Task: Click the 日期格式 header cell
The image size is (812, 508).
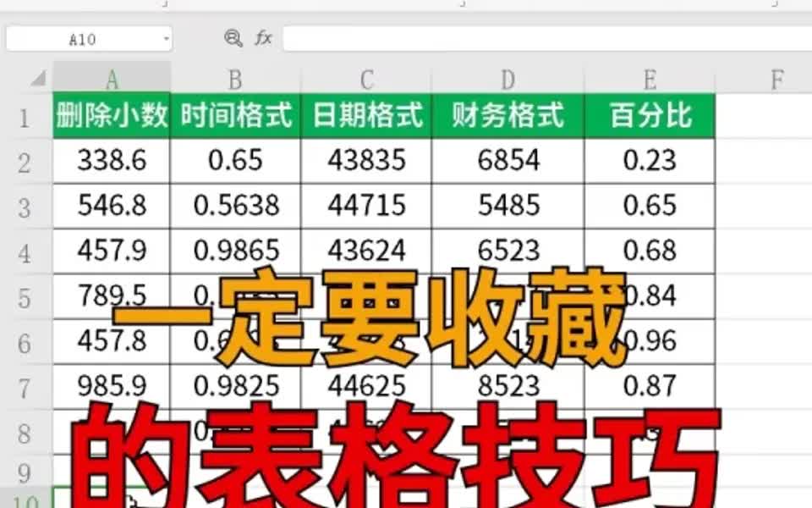Action: 365,116
